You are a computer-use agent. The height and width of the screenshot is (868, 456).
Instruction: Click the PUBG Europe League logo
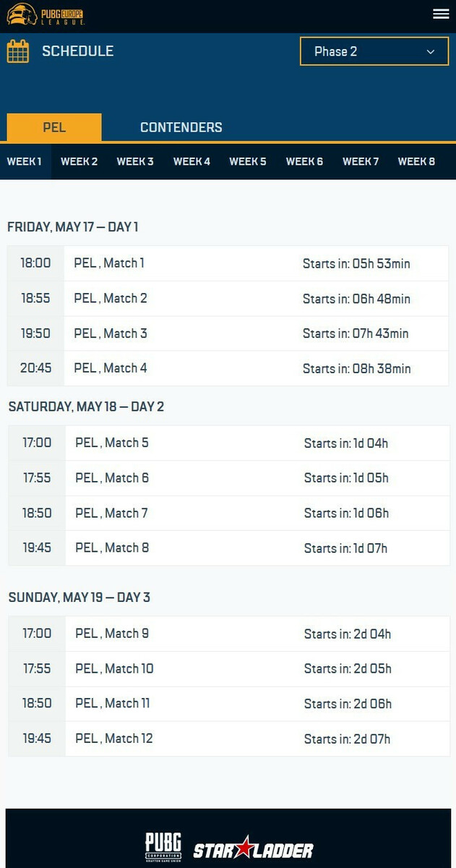pos(46,14)
